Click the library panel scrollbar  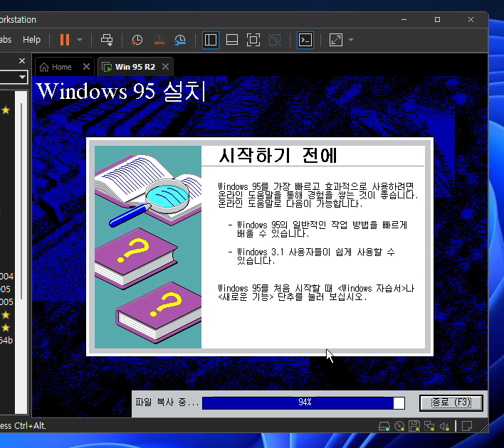21,201
